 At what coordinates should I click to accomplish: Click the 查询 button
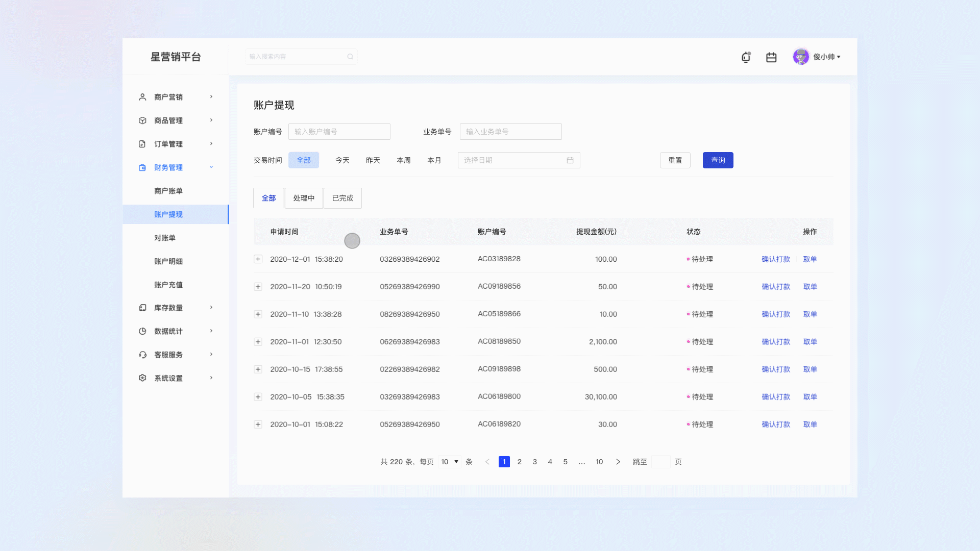pyautogui.click(x=718, y=160)
